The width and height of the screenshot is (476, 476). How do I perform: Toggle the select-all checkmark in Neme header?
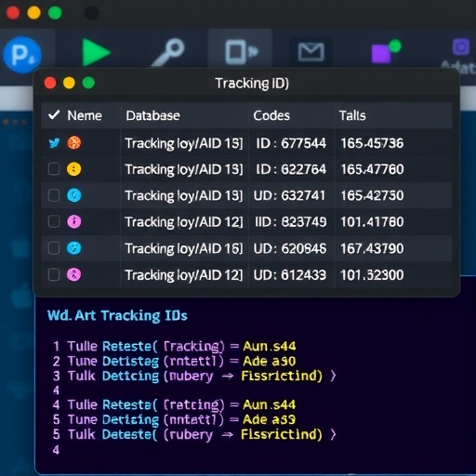54,115
